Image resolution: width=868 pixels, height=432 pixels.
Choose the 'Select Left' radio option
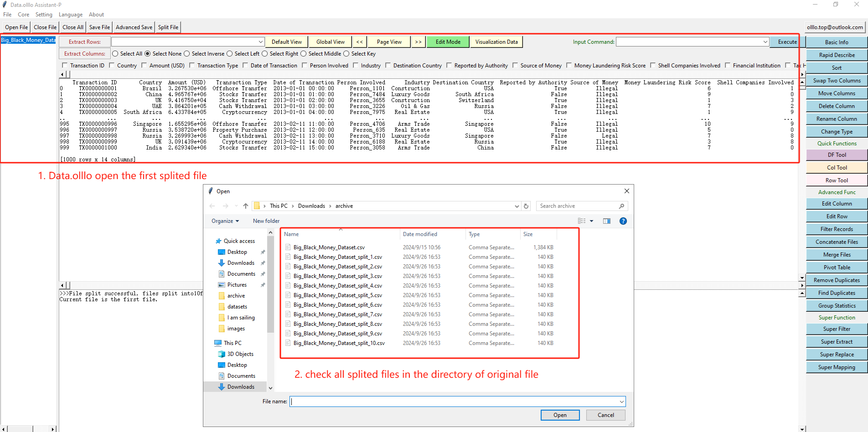coord(230,54)
